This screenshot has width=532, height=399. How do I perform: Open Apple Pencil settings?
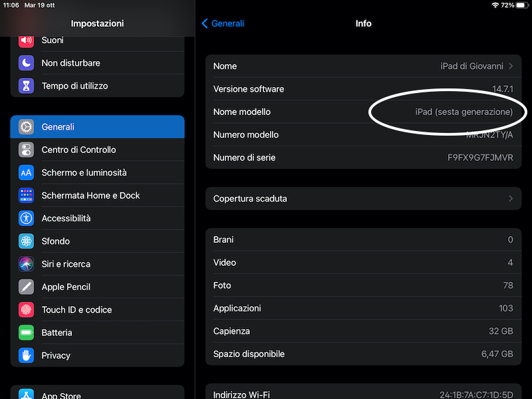97,287
